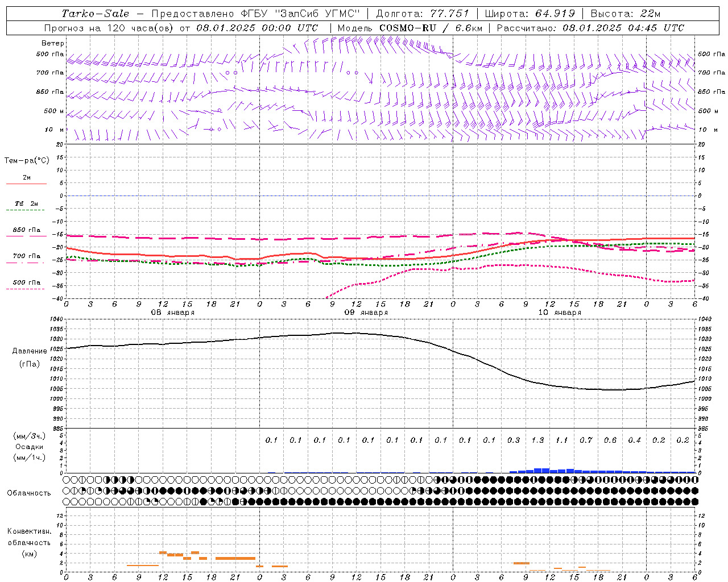Viewport: 728px width, 582px height.
Task: Click the (мм/3ч.) units label
Action: click(x=30, y=436)
